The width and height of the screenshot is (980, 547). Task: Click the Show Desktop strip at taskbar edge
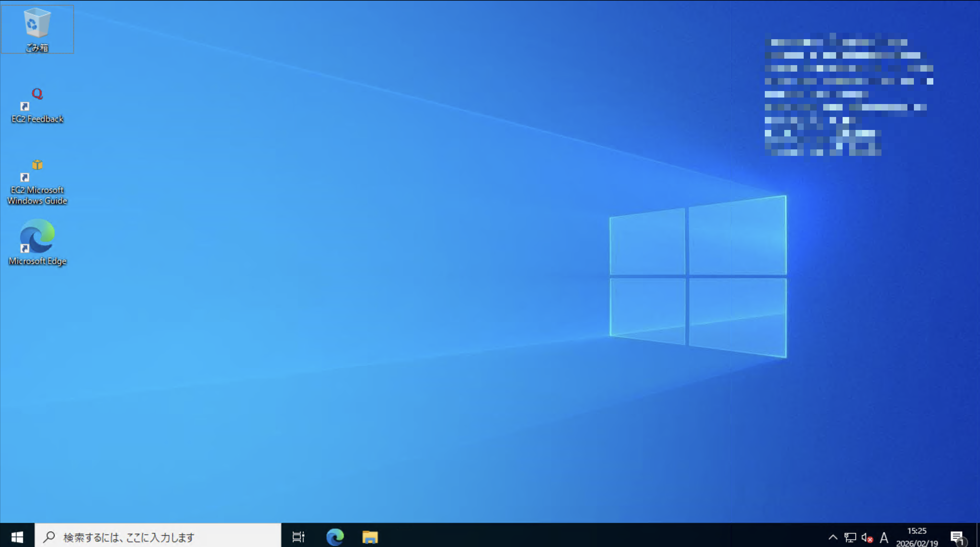pyautogui.click(x=978, y=537)
